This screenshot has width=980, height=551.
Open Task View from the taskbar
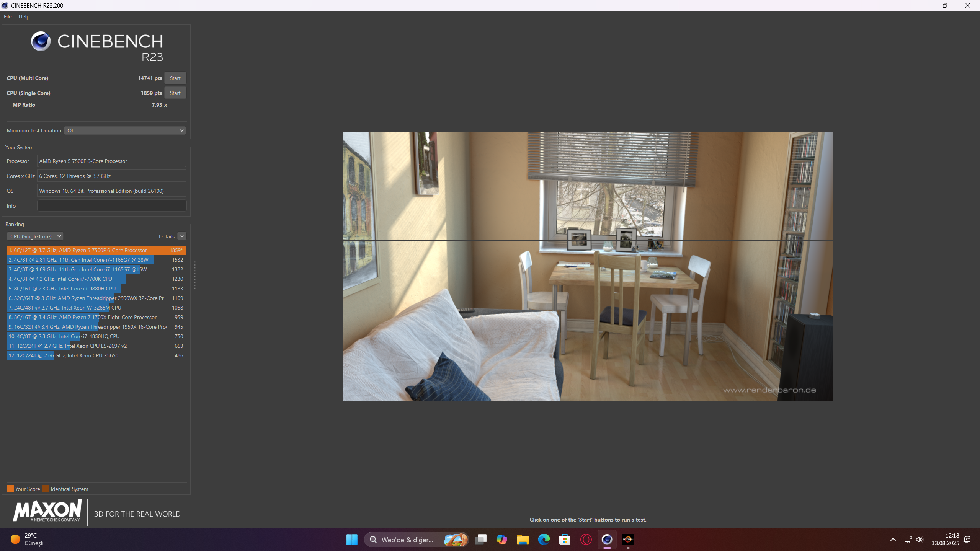click(481, 540)
